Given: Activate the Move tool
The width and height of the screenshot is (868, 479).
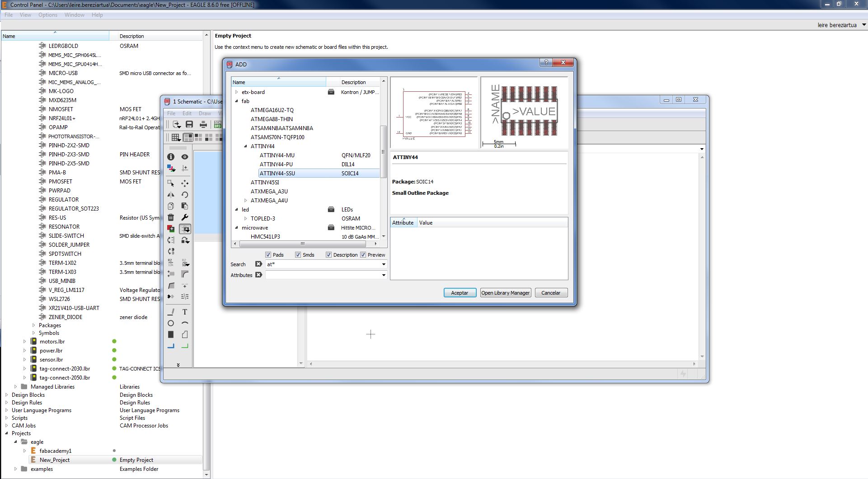Looking at the screenshot, I should click(185, 183).
